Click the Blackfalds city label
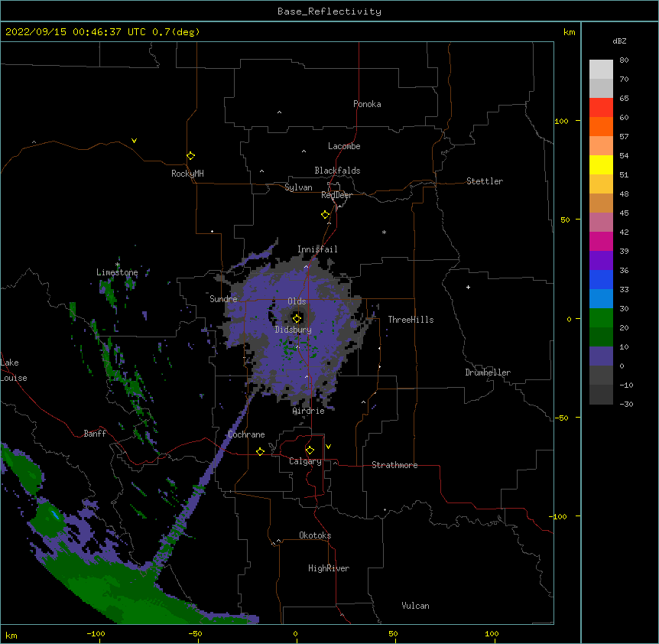The height and width of the screenshot is (644, 659). pyautogui.click(x=337, y=171)
